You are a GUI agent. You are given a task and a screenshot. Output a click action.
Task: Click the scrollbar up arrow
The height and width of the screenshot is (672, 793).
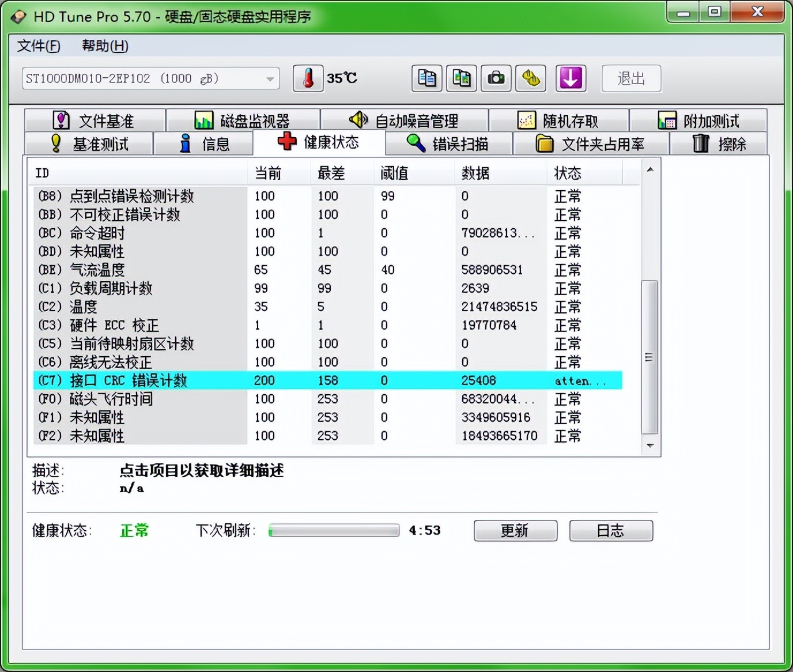coord(650,169)
